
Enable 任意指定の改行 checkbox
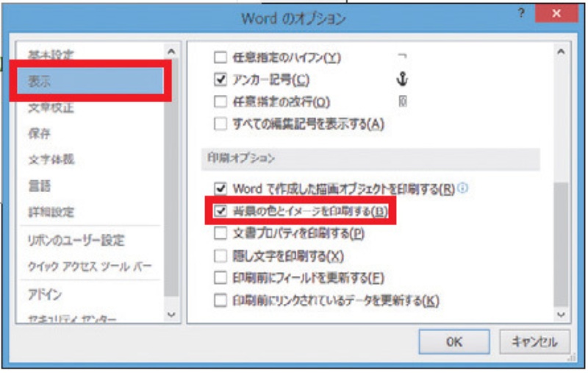pyautogui.click(x=220, y=102)
